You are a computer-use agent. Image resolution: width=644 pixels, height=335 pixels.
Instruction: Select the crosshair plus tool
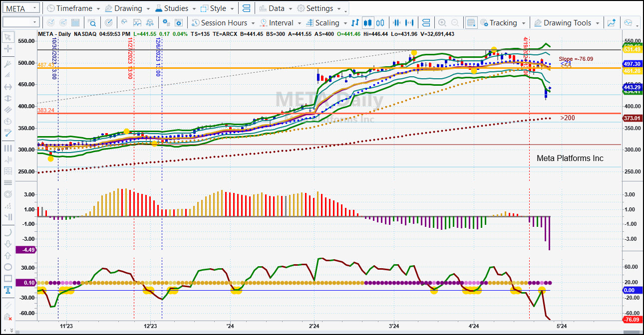click(7, 49)
